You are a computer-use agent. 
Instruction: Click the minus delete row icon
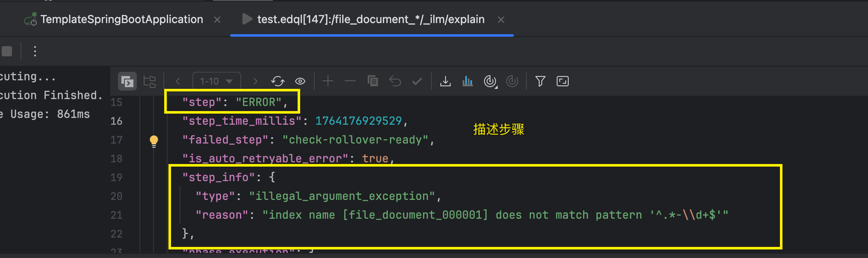click(x=350, y=81)
